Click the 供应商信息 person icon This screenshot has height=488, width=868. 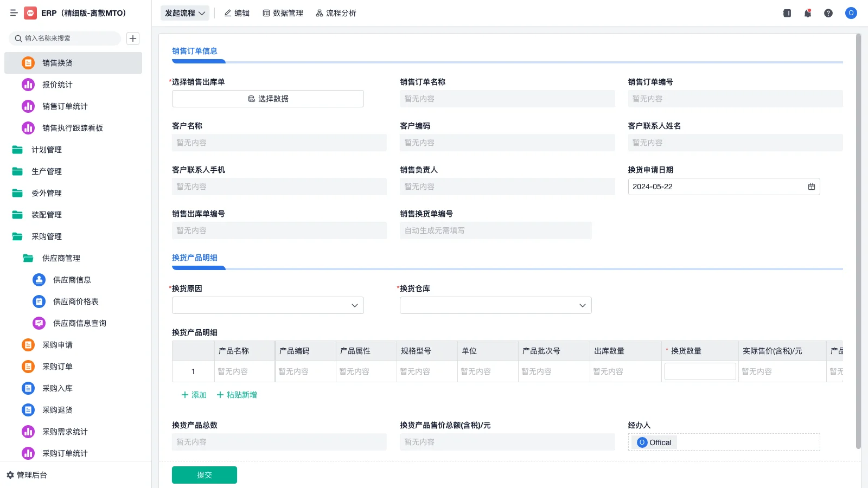point(39,280)
